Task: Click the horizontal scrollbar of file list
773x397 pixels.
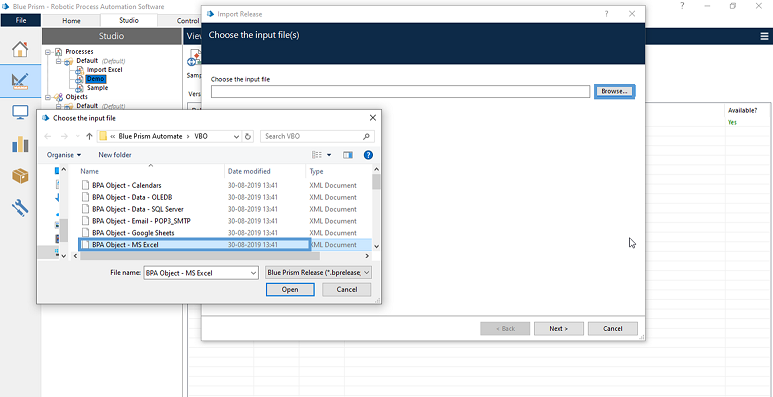Action: pyautogui.click(x=200, y=256)
